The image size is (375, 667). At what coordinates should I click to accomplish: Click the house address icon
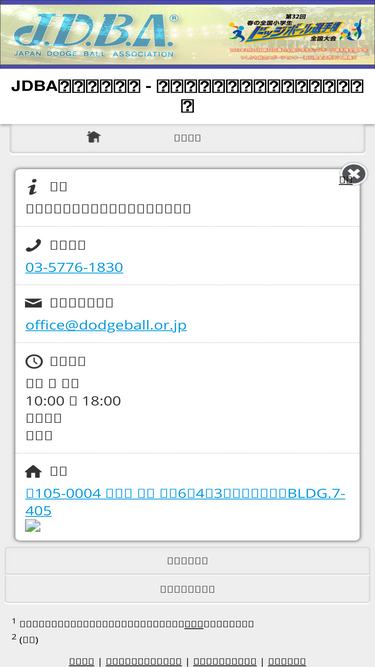pos(34,471)
